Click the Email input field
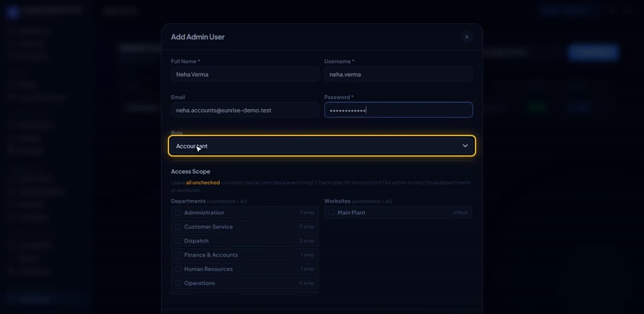 (245, 110)
